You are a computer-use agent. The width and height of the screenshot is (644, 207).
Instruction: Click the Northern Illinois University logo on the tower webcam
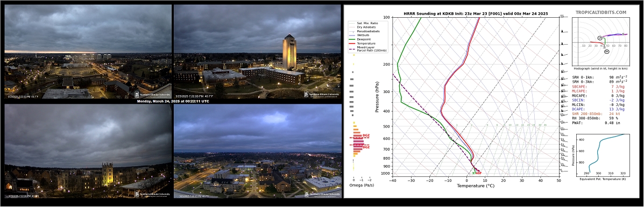[x=322, y=94]
